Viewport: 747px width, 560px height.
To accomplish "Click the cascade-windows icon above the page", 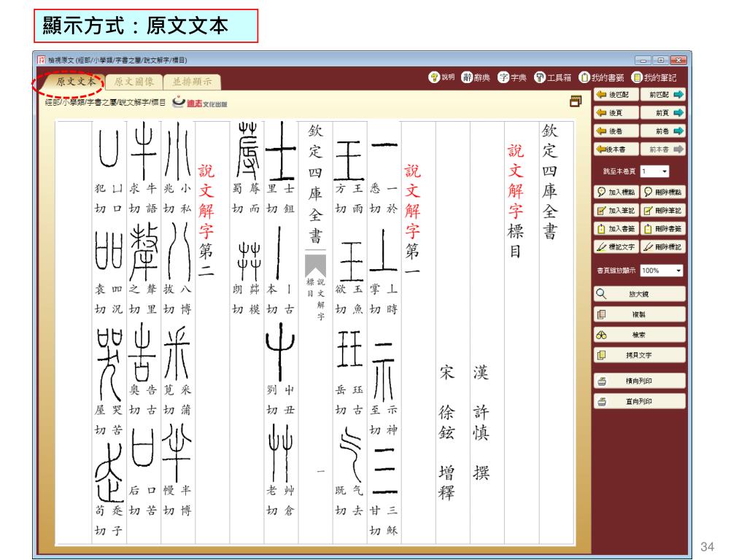I will (576, 101).
